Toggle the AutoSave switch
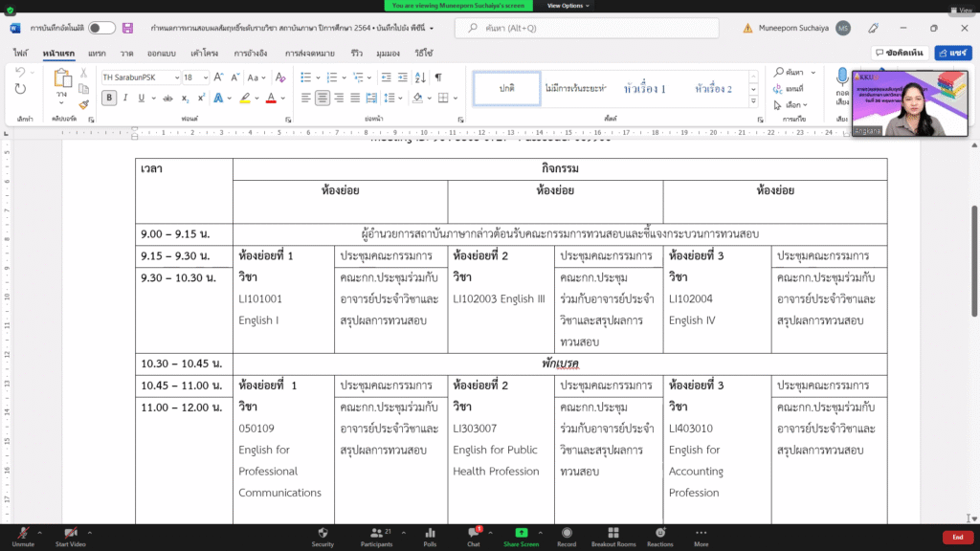Viewport: 980px width, 551px height. 101,28
